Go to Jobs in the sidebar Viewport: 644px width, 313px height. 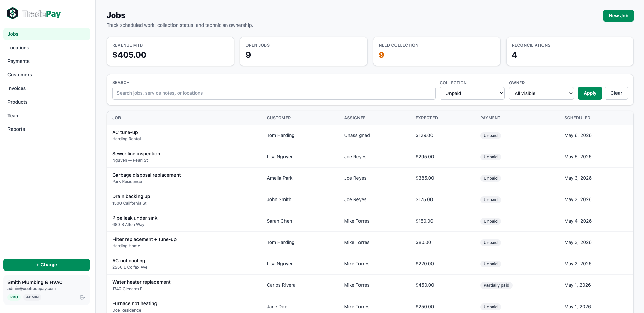click(x=47, y=34)
